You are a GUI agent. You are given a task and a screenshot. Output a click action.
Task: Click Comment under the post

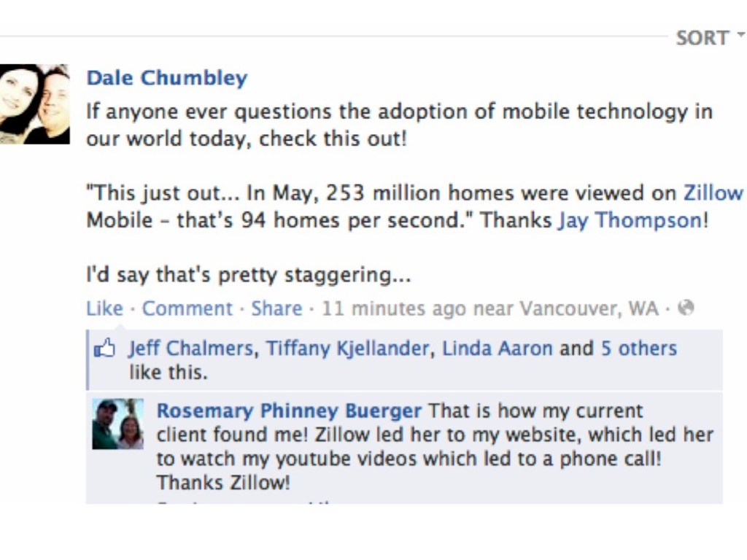pos(187,308)
